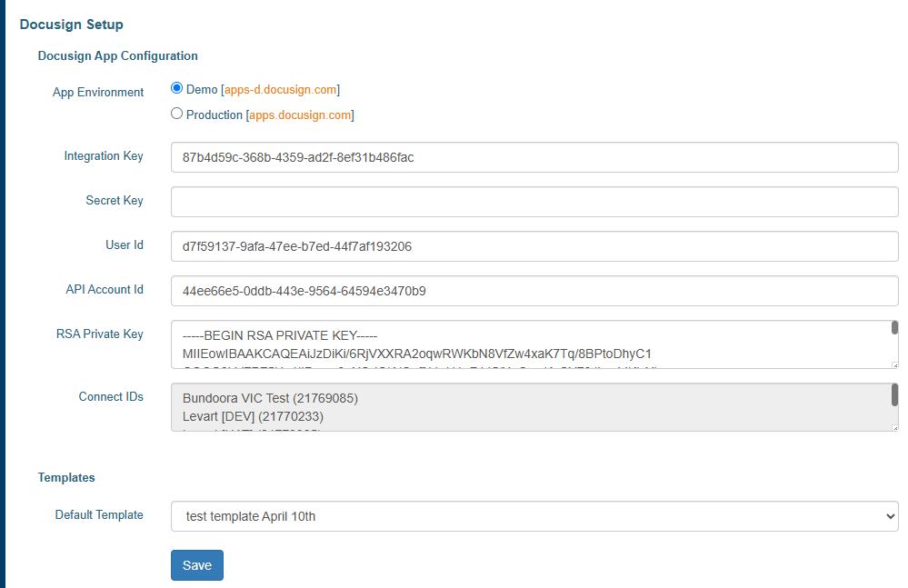
Task: Click the Save button
Action: coord(197,565)
